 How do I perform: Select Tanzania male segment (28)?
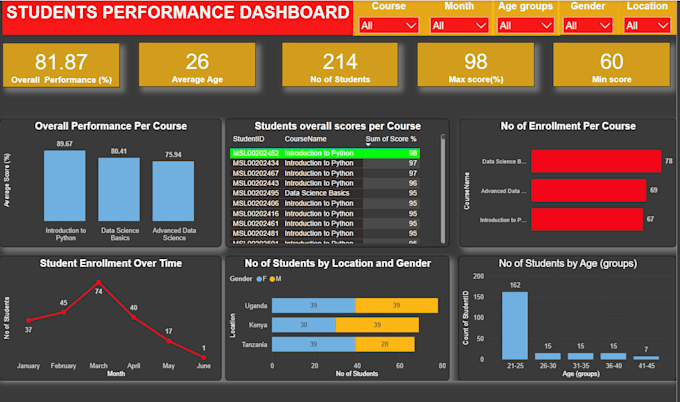coord(385,344)
